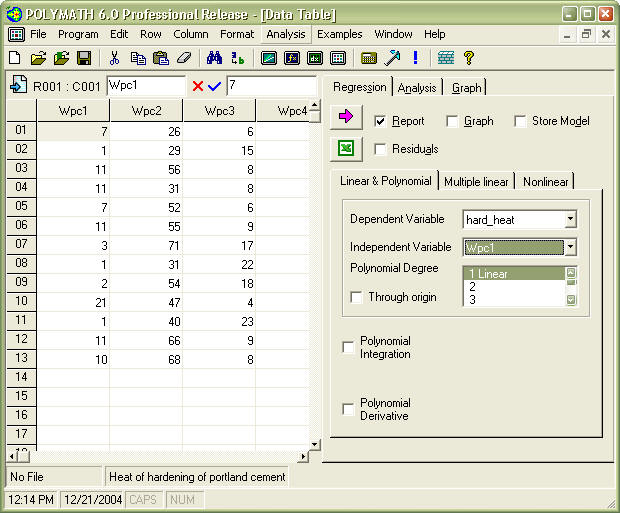620x513 pixels.
Task: Click the cell value field showing 7
Action: pyautogui.click(x=272, y=85)
